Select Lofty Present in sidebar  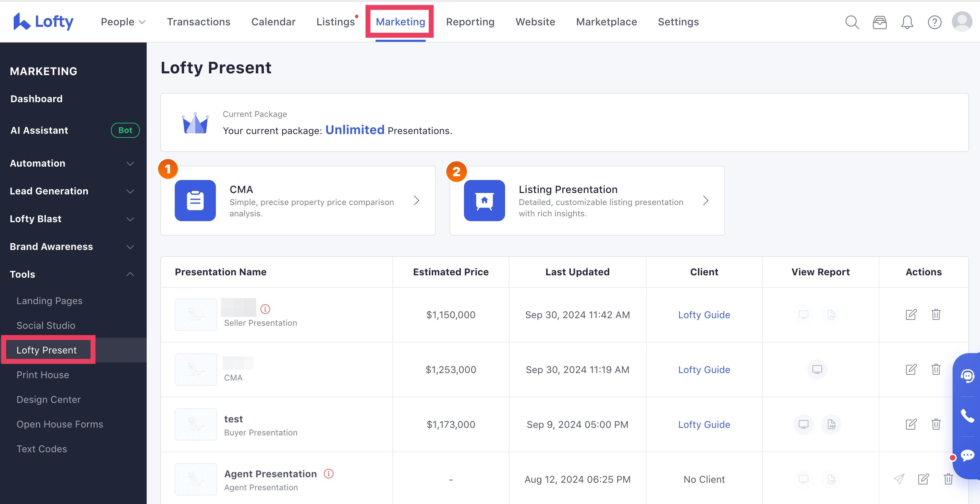[x=46, y=350]
